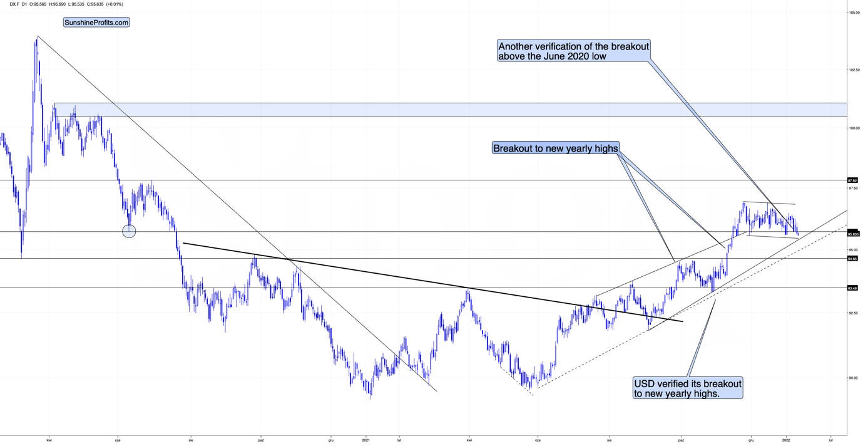868x446 pixels.
Task: Click the 93.48 price level tag
Action: [852, 288]
